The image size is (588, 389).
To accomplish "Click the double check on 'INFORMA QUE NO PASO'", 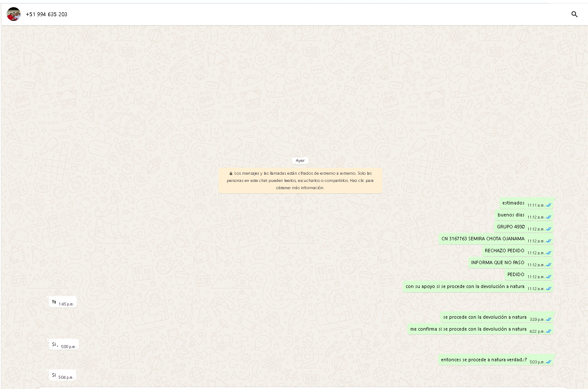I will [549, 265].
